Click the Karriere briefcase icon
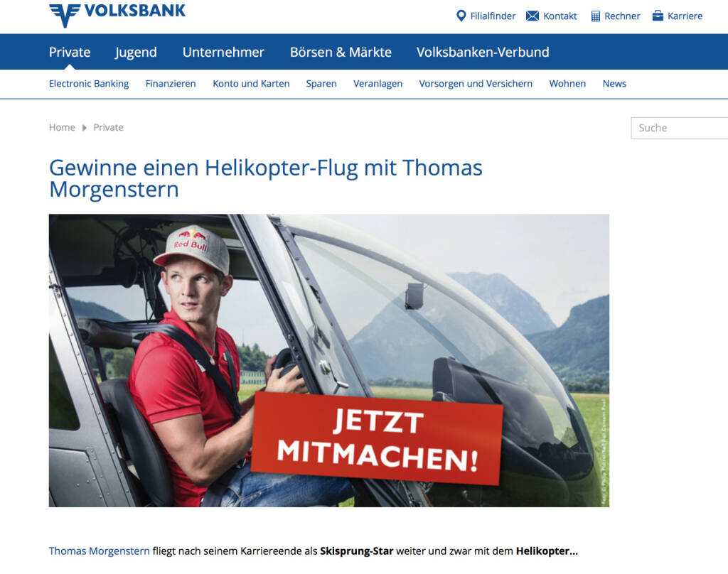The image size is (728, 574). (658, 16)
